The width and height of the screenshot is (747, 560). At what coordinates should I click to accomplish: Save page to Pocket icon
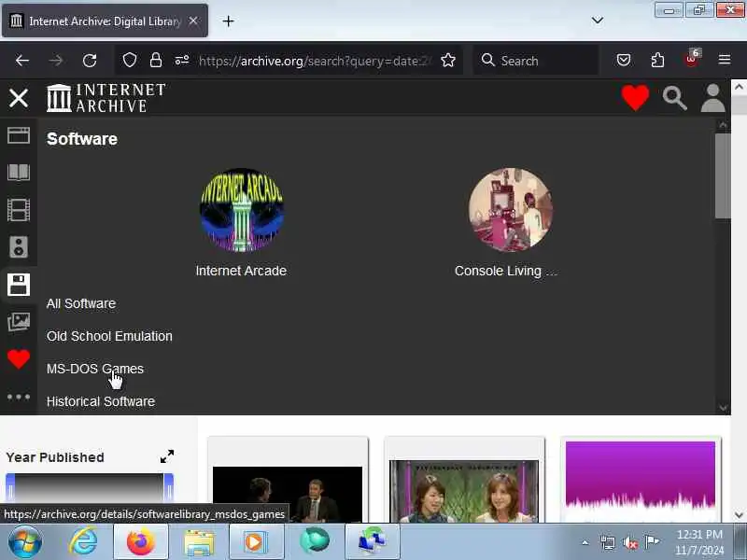[x=624, y=61]
